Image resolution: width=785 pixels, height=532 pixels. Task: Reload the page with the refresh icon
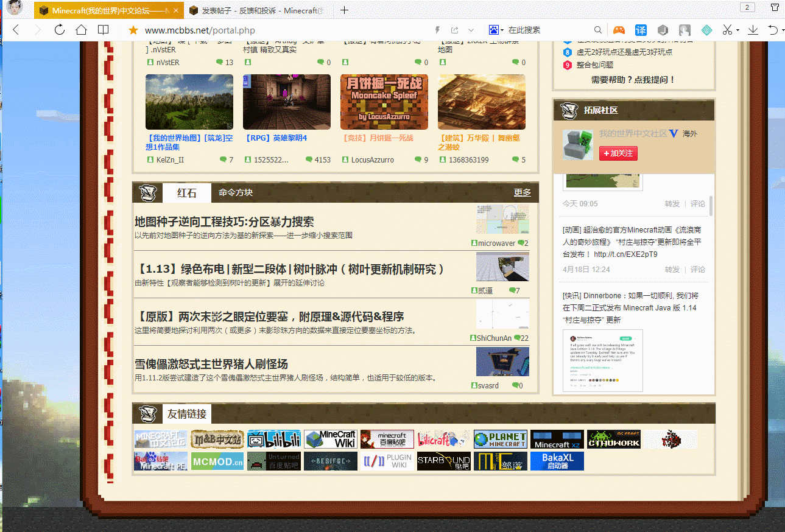pyautogui.click(x=59, y=30)
